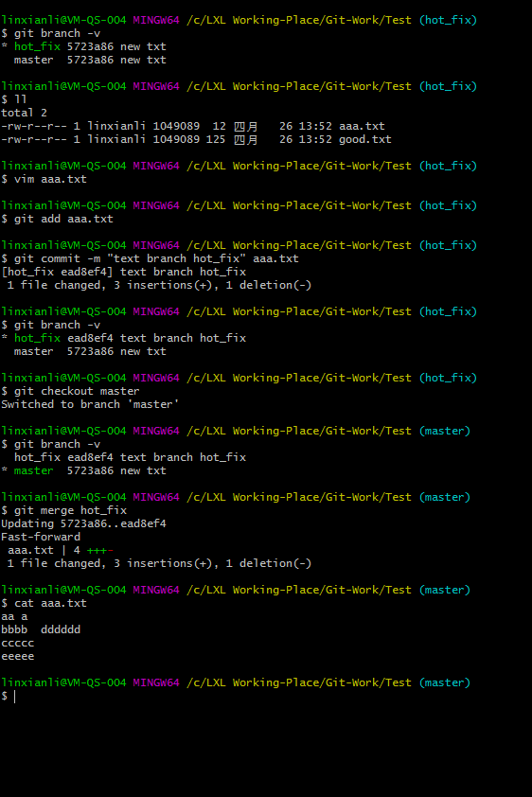The image size is (532, 797).
Task: Click the 'eeeee' output line
Action: coord(17,656)
